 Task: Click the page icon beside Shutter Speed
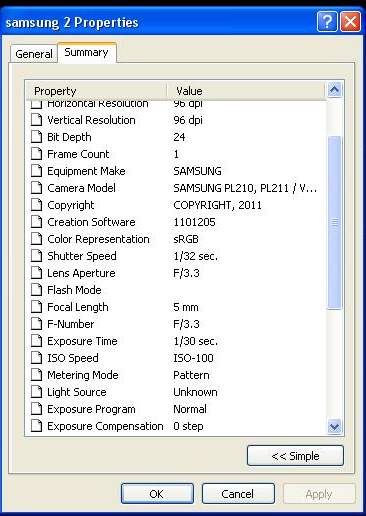tap(37, 256)
